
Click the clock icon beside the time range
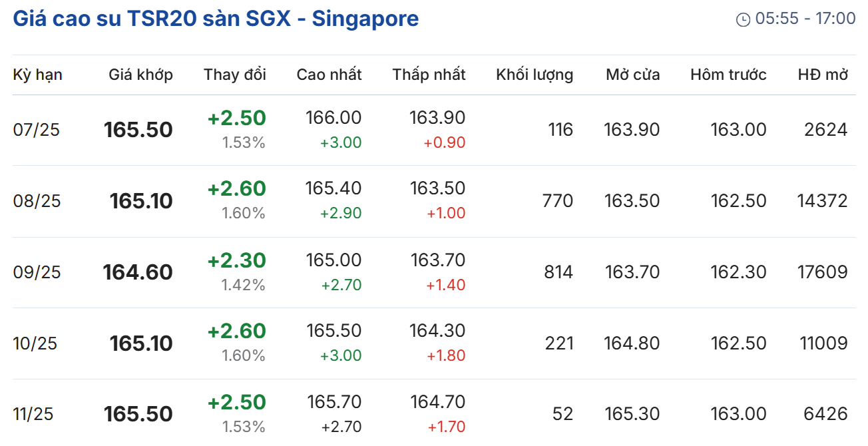pyautogui.click(x=743, y=20)
